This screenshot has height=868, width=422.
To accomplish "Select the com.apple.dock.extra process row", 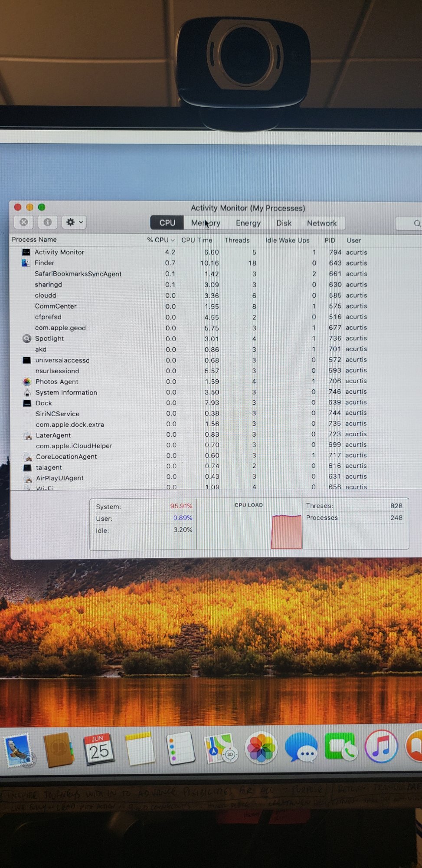I will [216, 424].
